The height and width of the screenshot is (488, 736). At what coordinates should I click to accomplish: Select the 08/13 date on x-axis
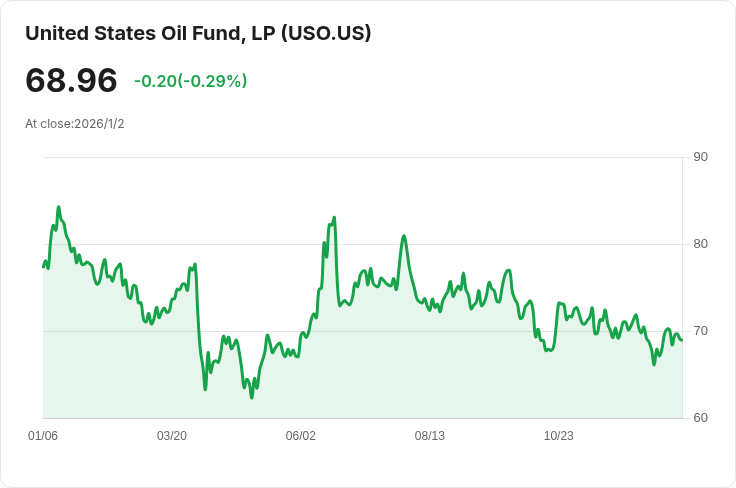click(430, 436)
